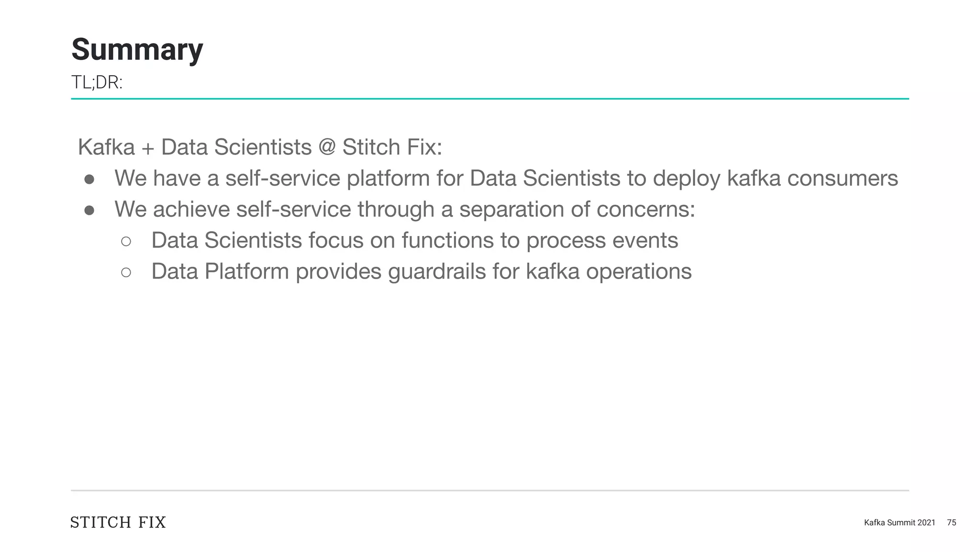Click the hollow bullet before 'Data Platform provides'
This screenshot has width=980, height=552.
[x=126, y=273]
